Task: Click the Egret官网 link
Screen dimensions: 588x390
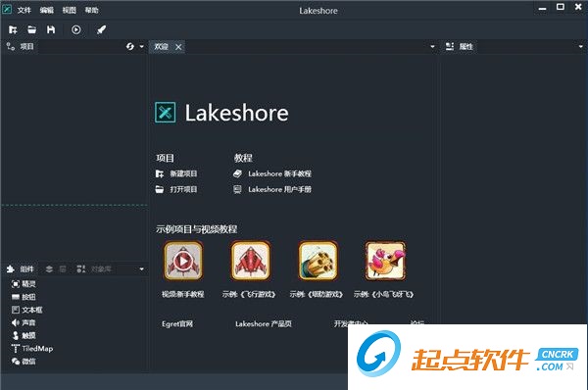Action: tap(177, 323)
